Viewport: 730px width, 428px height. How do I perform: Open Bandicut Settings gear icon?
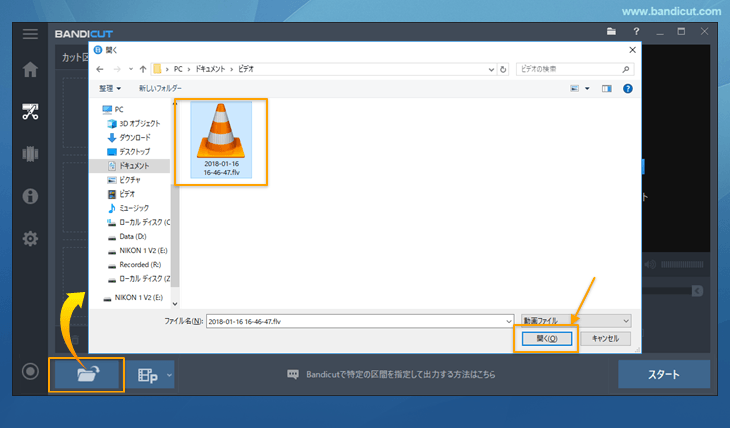[x=30, y=238]
